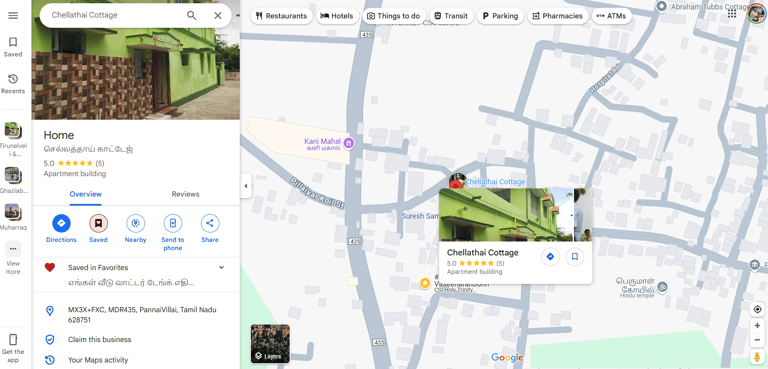Filter by Things to do chip
The width and height of the screenshot is (768, 369).
(x=394, y=16)
